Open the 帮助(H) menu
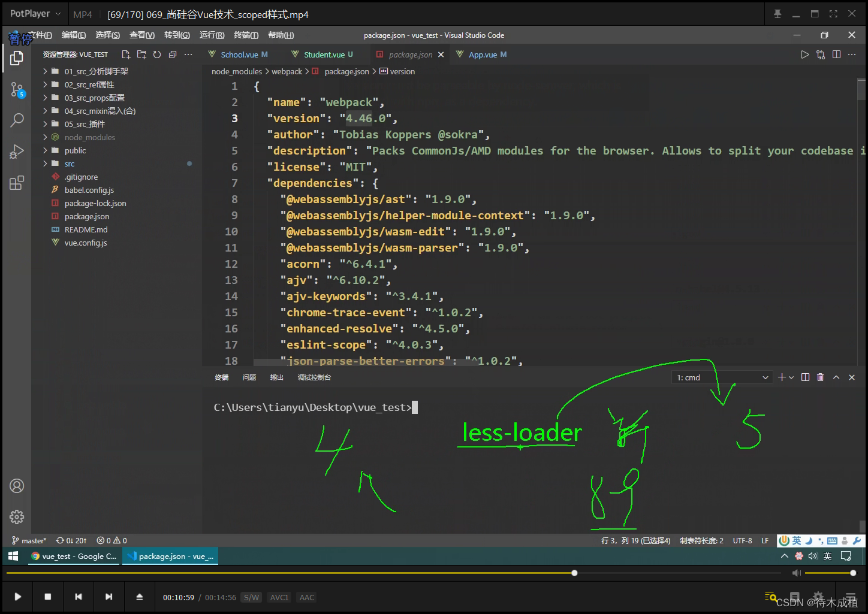 (281, 35)
